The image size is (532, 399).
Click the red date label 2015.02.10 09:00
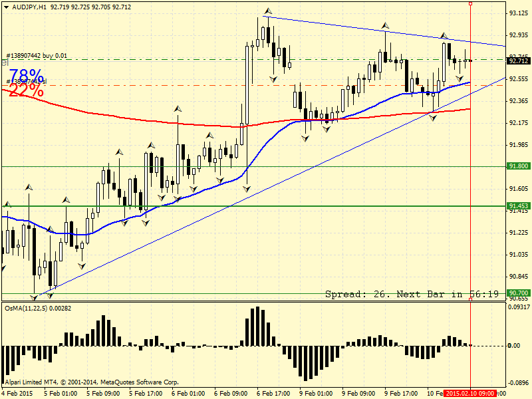pyautogui.click(x=470, y=394)
